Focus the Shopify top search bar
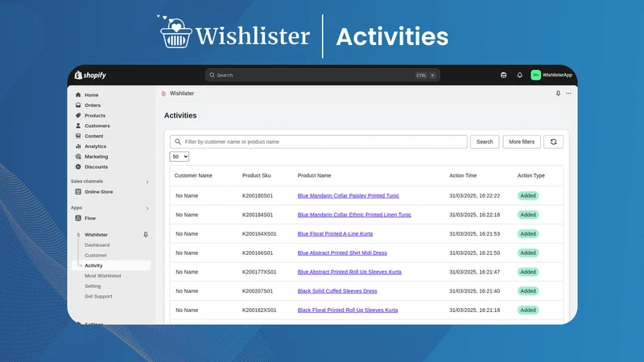The image size is (644, 362). pos(323,75)
